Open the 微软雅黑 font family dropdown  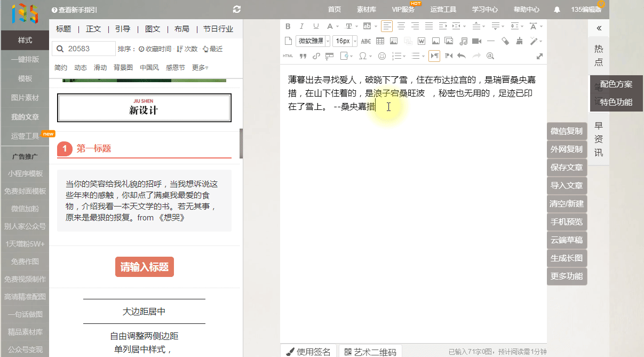(x=313, y=41)
